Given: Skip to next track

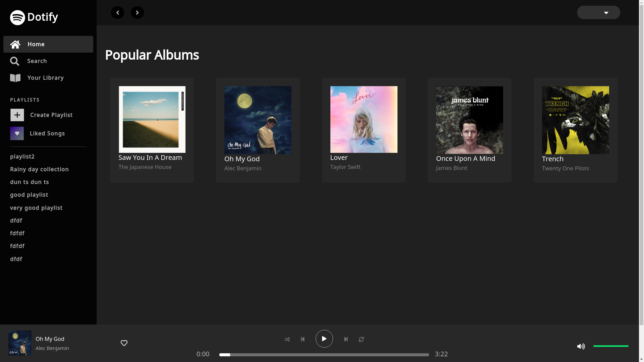Looking at the screenshot, I should (x=346, y=339).
